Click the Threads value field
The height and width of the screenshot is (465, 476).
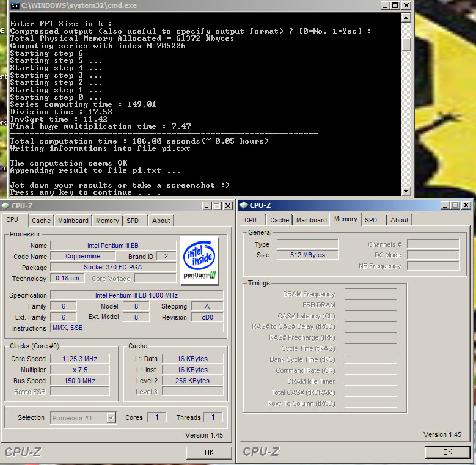click(x=213, y=417)
